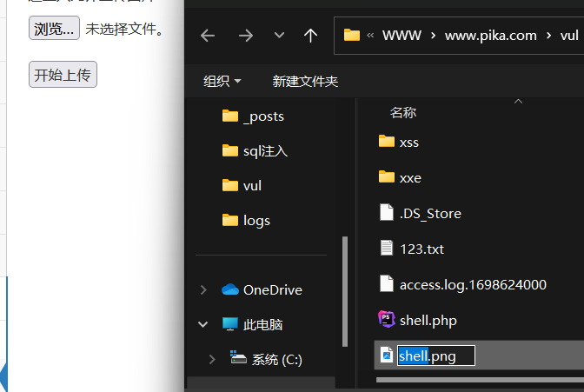Click the Forward navigation arrow
Viewport: 584px width, 392px height.
(x=246, y=36)
